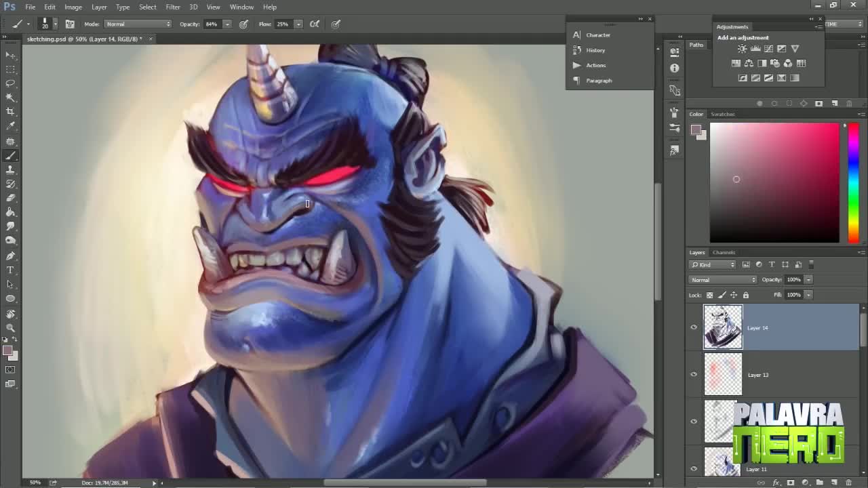Add a Photo Filter adjustment

coord(775,63)
